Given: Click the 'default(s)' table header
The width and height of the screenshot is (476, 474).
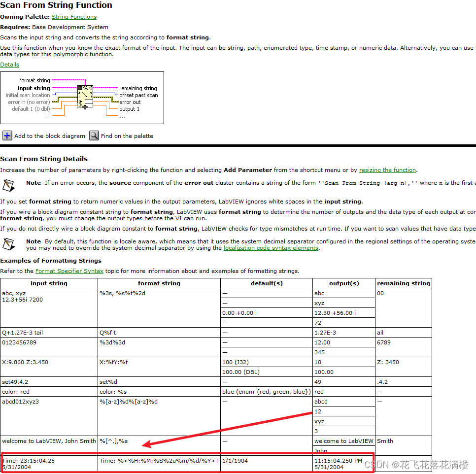Looking at the screenshot, I should [267, 283].
